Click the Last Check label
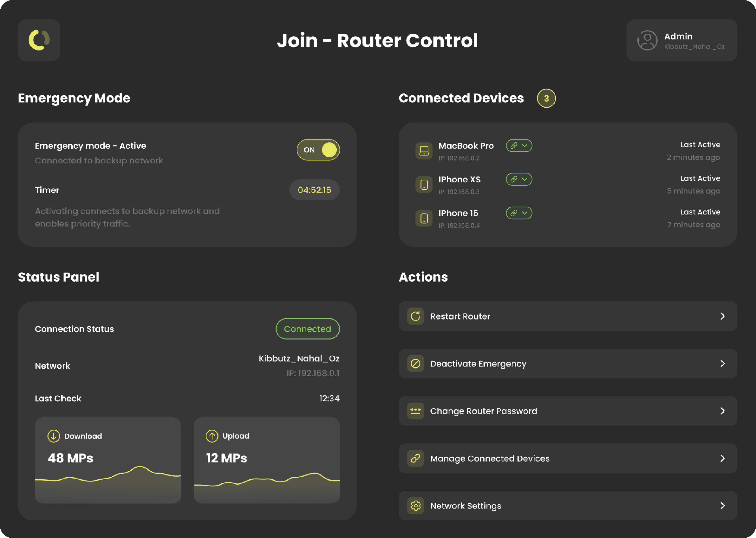The image size is (756, 538). [x=58, y=399]
